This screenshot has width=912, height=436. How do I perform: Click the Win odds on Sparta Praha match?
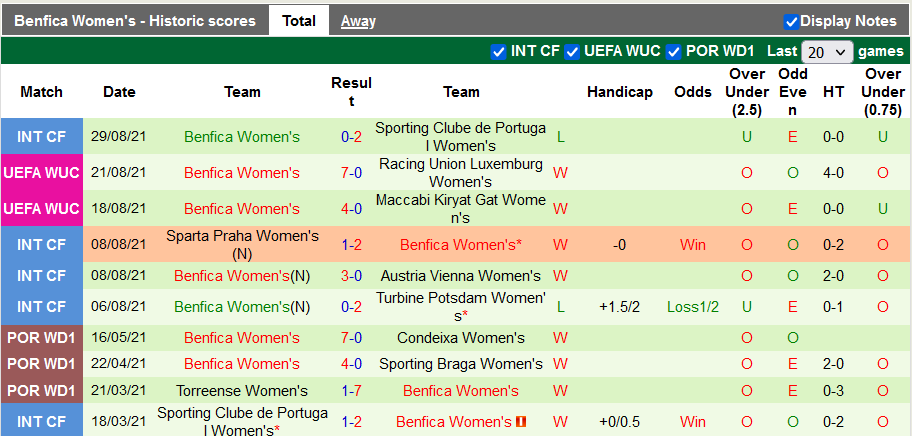(x=693, y=244)
